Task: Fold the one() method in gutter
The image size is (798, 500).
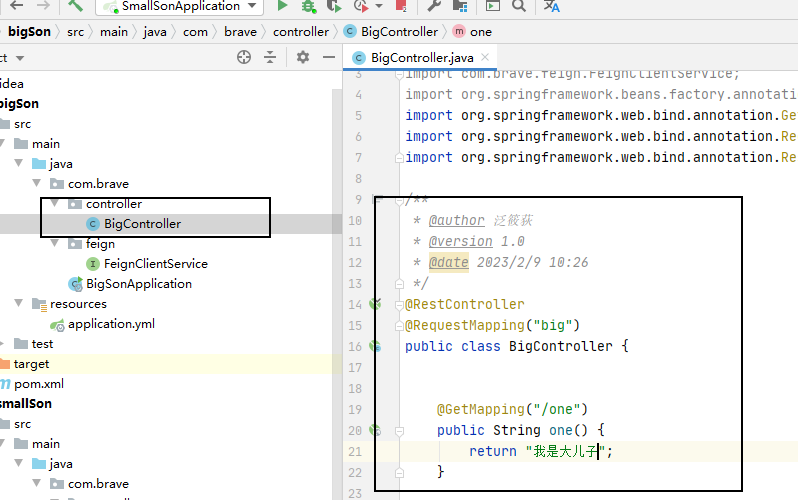Action: click(398, 431)
